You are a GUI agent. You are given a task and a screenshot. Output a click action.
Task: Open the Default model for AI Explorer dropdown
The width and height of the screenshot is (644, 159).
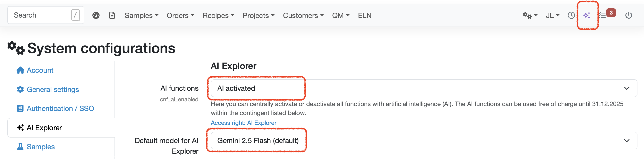click(424, 141)
